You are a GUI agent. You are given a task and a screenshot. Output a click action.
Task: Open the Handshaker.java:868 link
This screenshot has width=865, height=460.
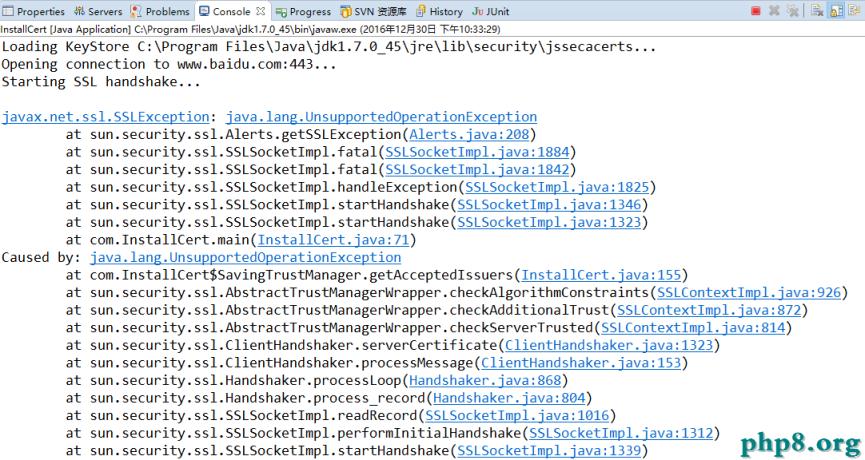pos(485,381)
